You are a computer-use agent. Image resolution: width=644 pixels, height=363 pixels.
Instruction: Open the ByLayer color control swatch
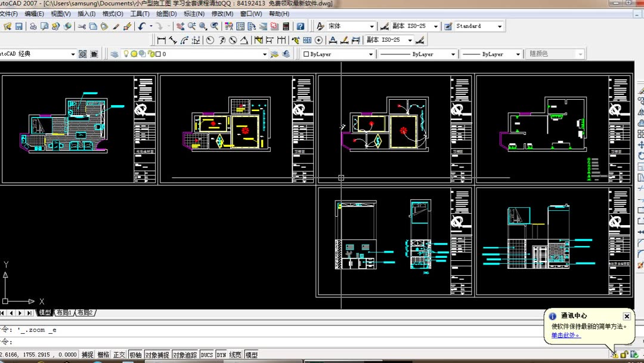(338, 54)
